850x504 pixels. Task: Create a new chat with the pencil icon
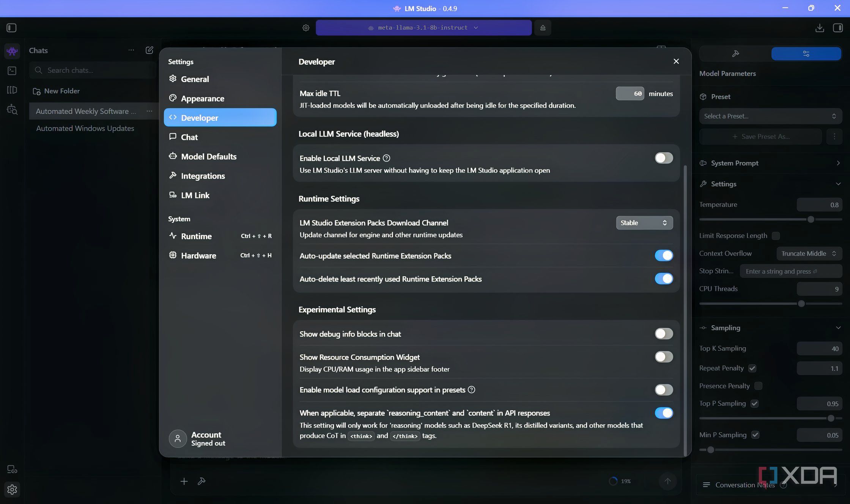tap(150, 50)
